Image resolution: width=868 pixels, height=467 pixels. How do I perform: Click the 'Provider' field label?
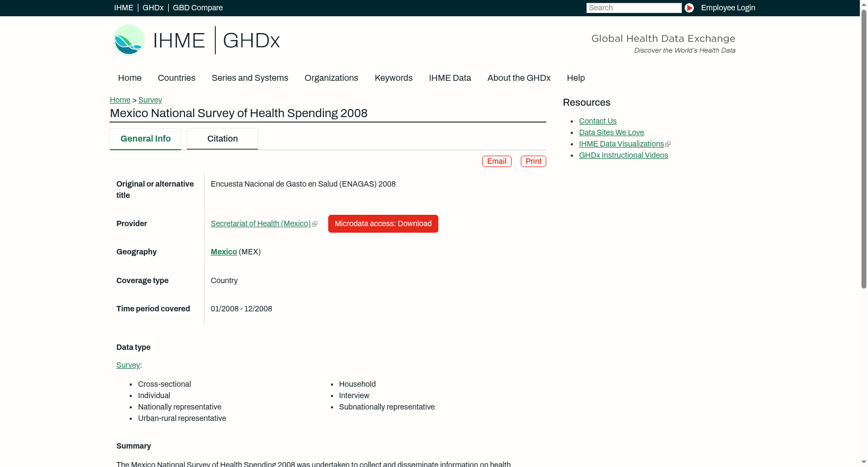pyautogui.click(x=132, y=223)
